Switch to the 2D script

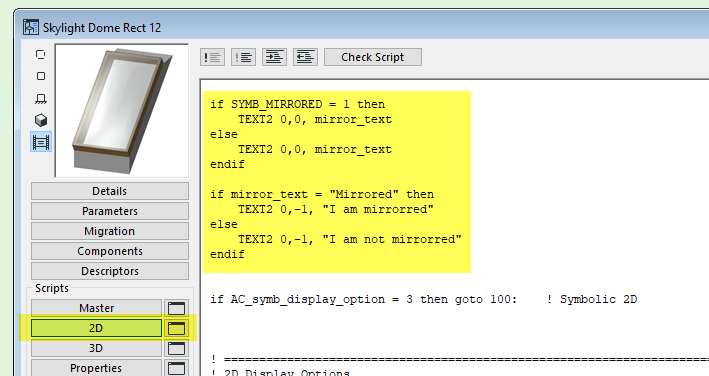pyautogui.click(x=96, y=328)
